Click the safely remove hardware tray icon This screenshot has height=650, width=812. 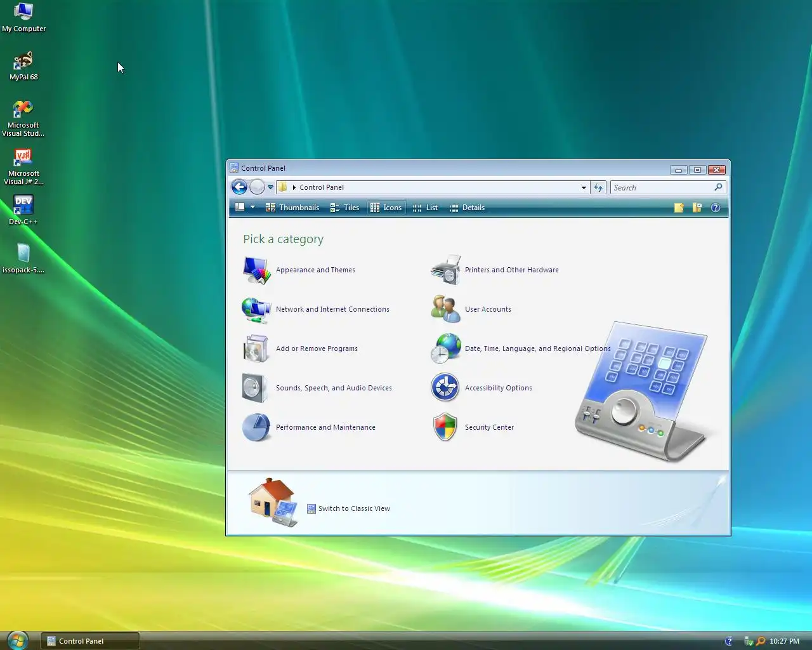click(x=749, y=641)
